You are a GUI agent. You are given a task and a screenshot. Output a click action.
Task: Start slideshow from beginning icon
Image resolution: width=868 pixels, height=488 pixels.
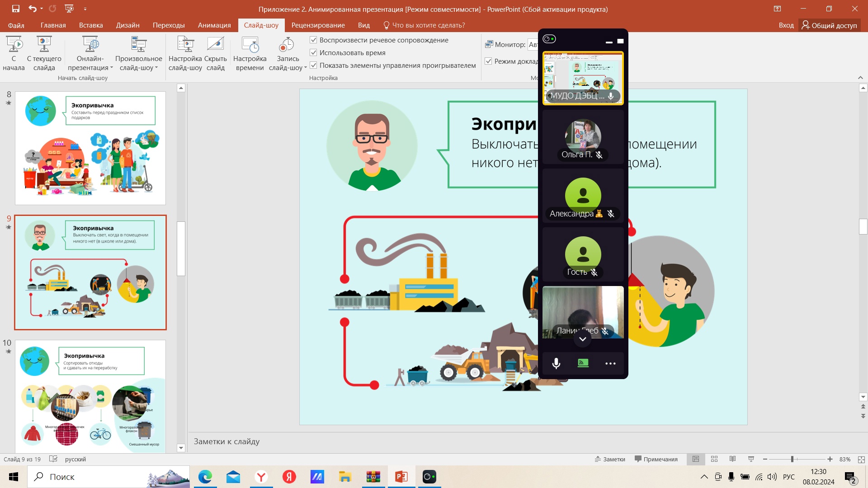(x=14, y=45)
